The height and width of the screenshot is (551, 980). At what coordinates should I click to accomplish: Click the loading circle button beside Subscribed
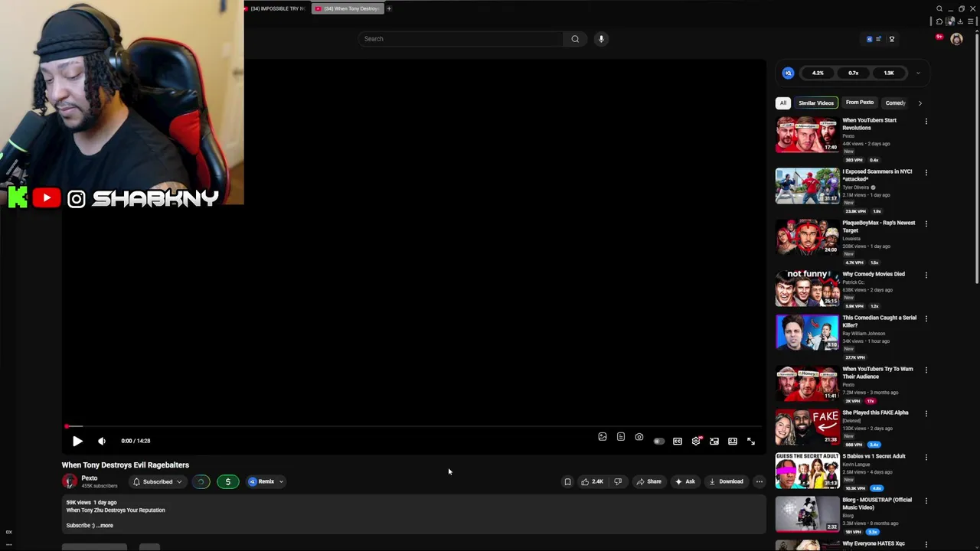click(x=201, y=481)
